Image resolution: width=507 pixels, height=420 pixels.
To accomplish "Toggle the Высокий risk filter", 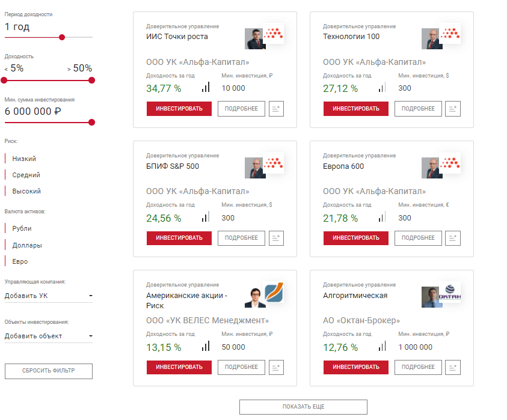I will pyautogui.click(x=26, y=191).
